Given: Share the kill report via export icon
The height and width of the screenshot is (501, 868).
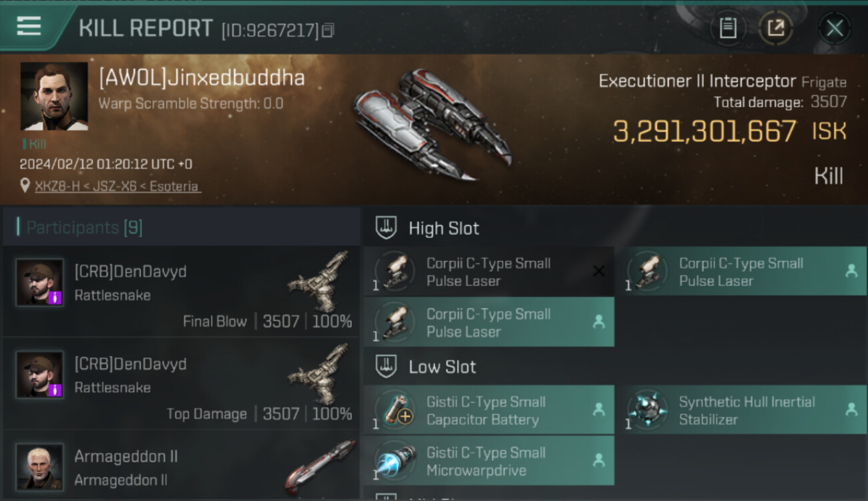Looking at the screenshot, I should (776, 28).
